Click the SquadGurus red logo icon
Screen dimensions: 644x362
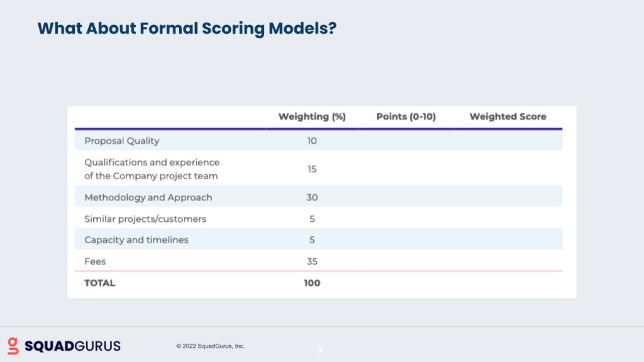pyautogui.click(x=13, y=346)
